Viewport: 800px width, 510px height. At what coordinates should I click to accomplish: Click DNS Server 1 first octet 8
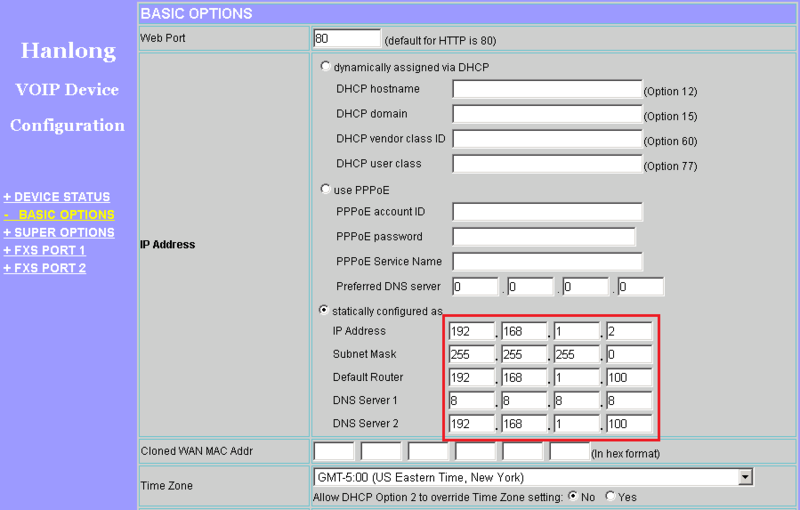[471, 400]
